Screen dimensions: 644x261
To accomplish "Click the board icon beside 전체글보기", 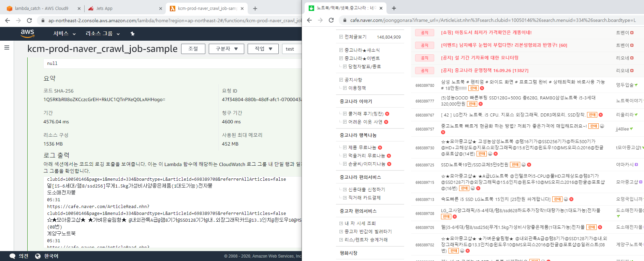I will click(x=341, y=37).
